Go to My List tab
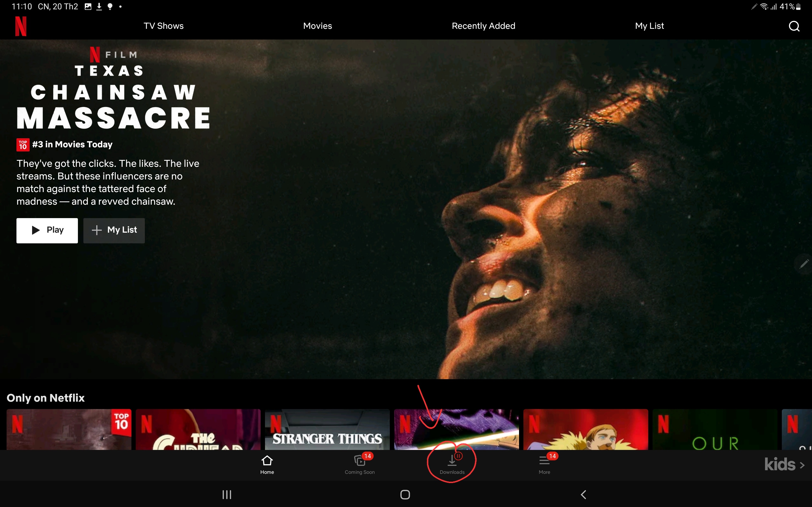The width and height of the screenshot is (812, 507). click(649, 26)
